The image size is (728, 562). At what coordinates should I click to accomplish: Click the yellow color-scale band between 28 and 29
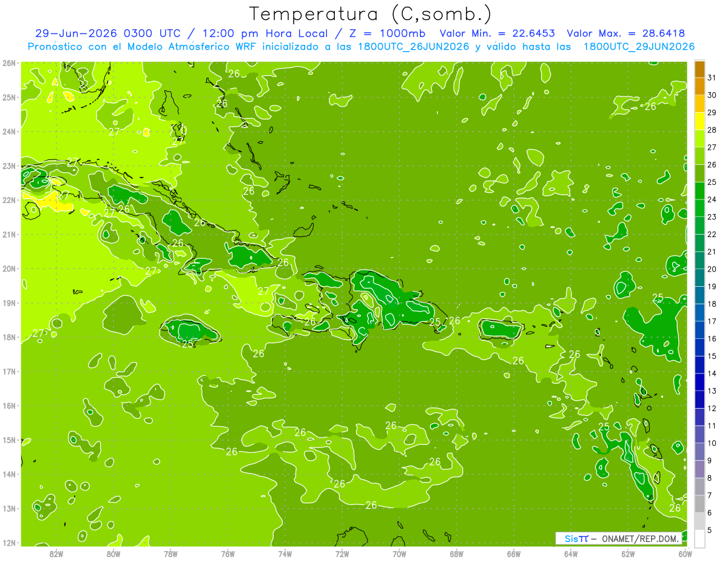(x=699, y=121)
